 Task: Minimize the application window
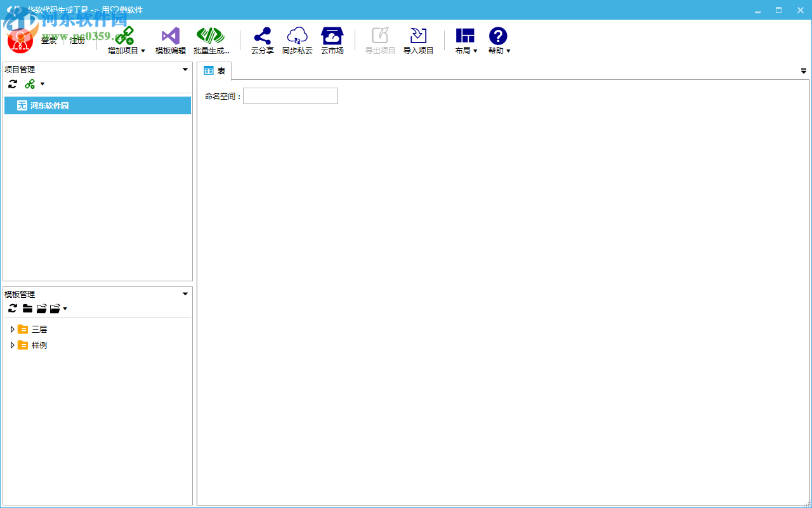coord(757,10)
